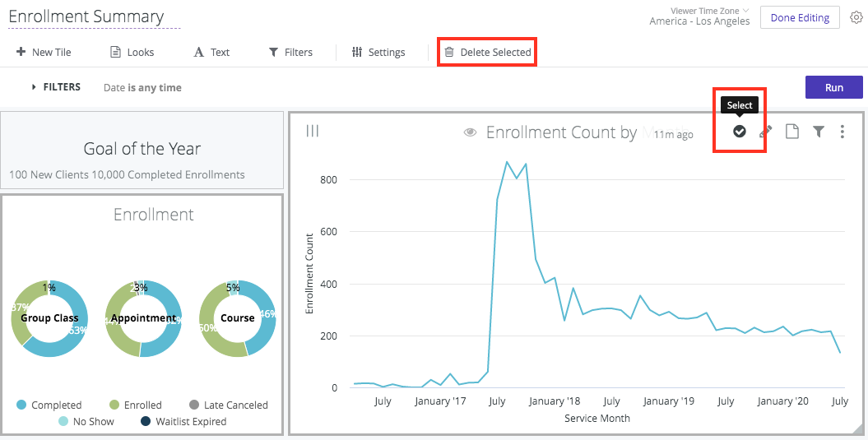Add a Text tile from the toolbar
This screenshot has height=440, width=868.
[211, 53]
